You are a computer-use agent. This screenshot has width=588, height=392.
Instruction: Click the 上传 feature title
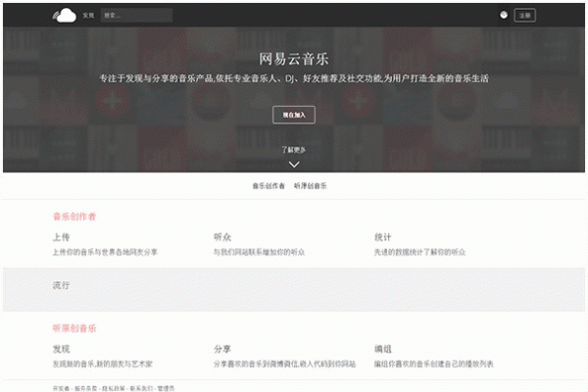point(61,237)
